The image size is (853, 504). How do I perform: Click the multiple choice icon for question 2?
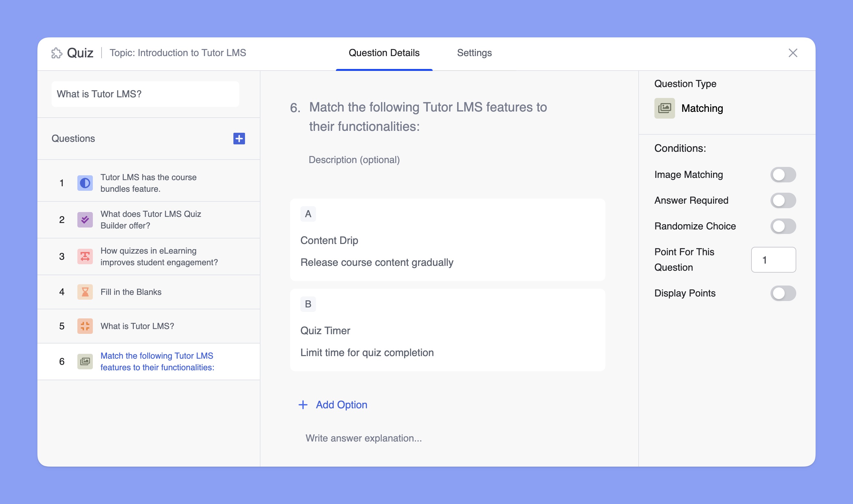tap(85, 220)
